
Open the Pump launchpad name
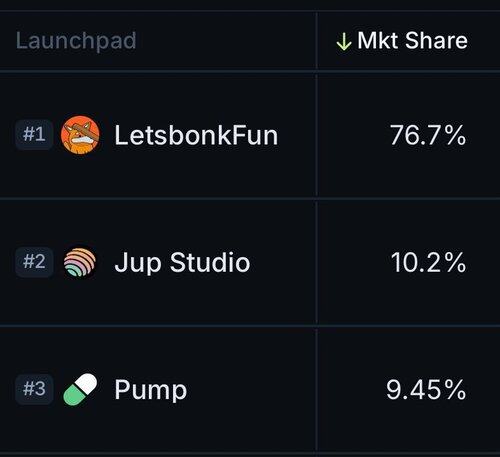click(150, 391)
